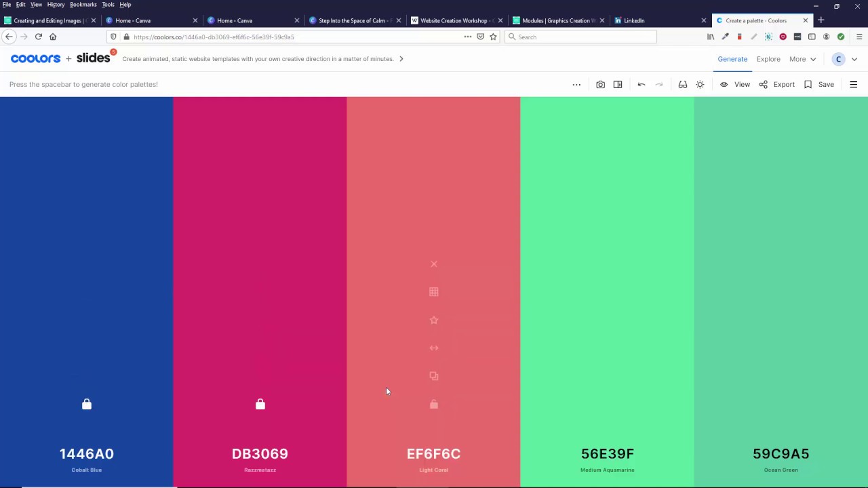This screenshot has height=488, width=868.
Task: Click the Export button
Action: coord(777,85)
